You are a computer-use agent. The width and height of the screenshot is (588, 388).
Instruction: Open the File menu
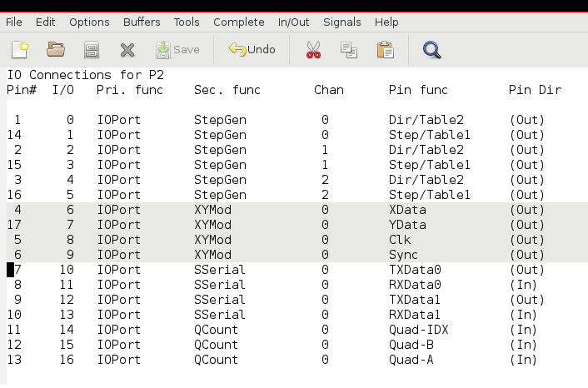[x=14, y=22]
